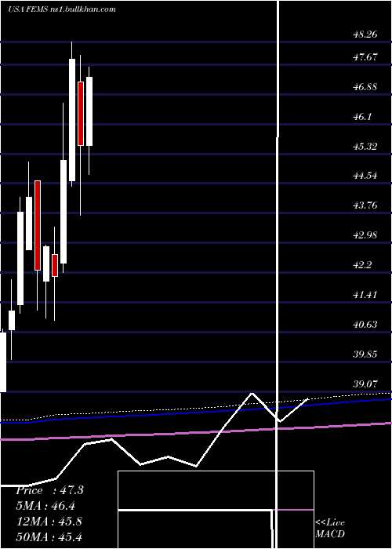The width and height of the screenshot is (392, 549).
Task: Click the 12MA : 45.8 readout
Action: coord(49,521)
